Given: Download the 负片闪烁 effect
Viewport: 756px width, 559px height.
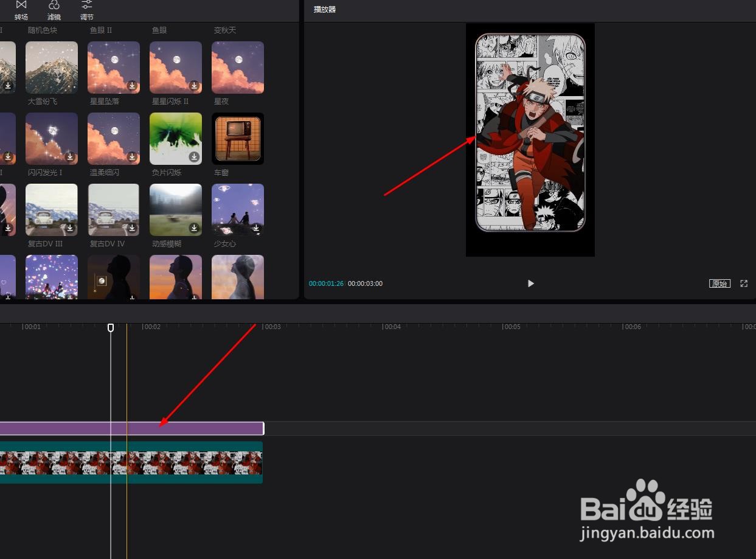Looking at the screenshot, I should (x=194, y=157).
